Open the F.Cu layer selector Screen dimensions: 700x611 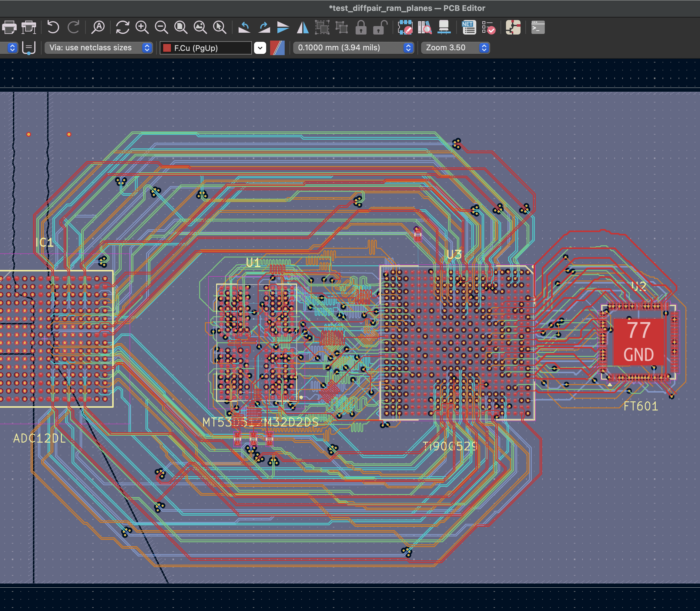(206, 48)
